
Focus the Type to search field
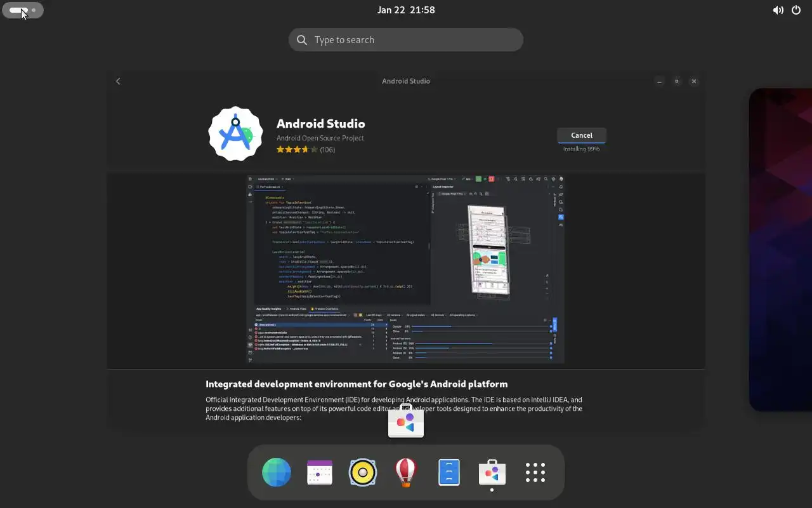(406, 39)
